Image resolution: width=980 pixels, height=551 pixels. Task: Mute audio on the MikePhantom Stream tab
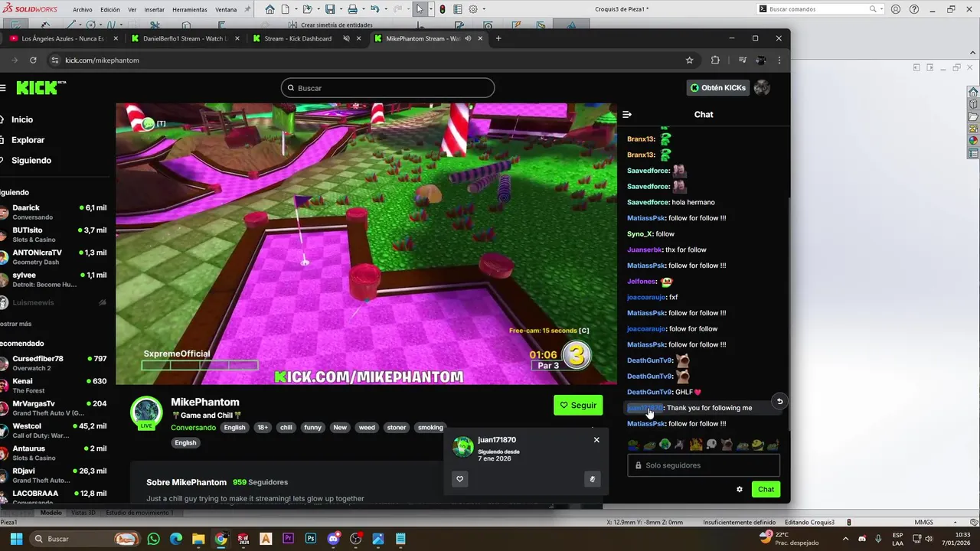point(468,38)
